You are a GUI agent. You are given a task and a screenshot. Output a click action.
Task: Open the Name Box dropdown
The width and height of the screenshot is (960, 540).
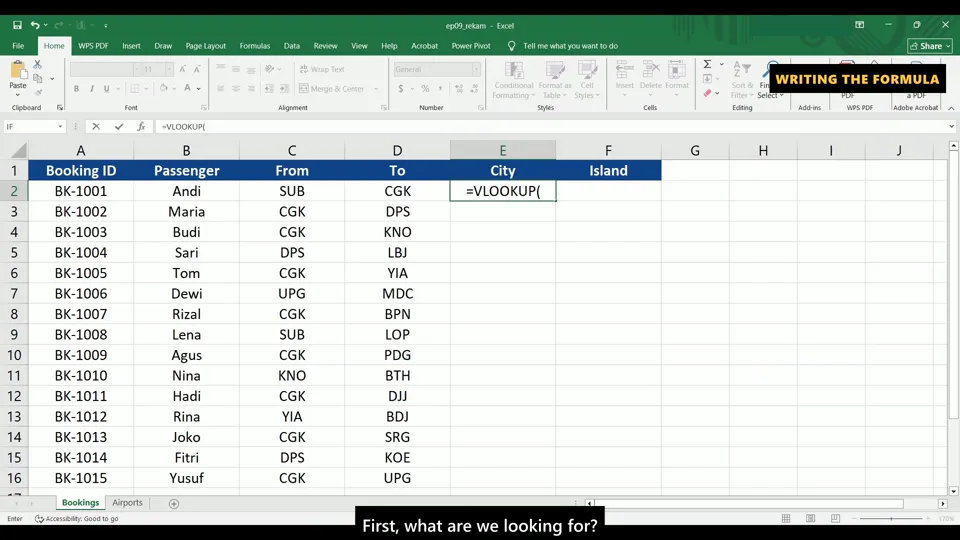pyautogui.click(x=60, y=127)
